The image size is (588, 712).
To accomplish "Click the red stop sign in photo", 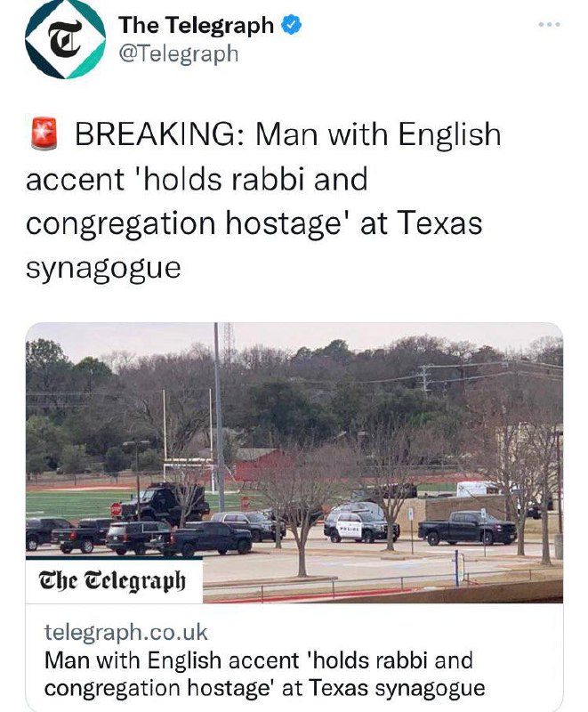I will click(117, 509).
